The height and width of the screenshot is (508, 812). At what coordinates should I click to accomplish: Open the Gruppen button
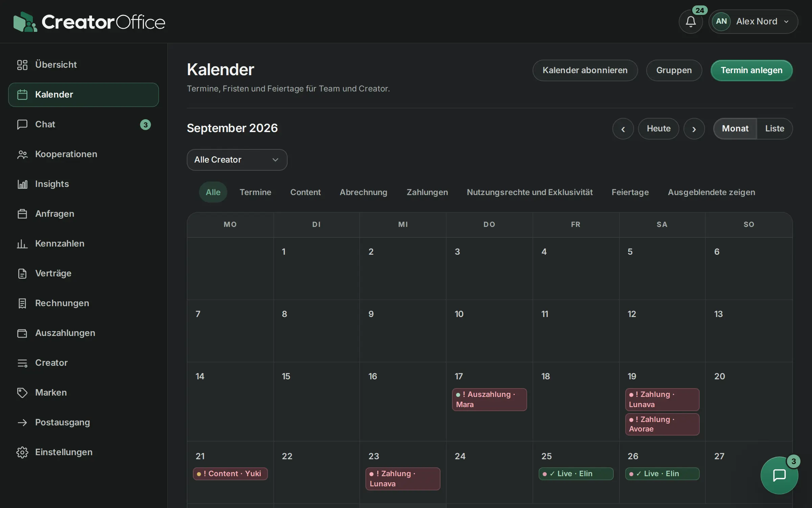pyautogui.click(x=674, y=70)
